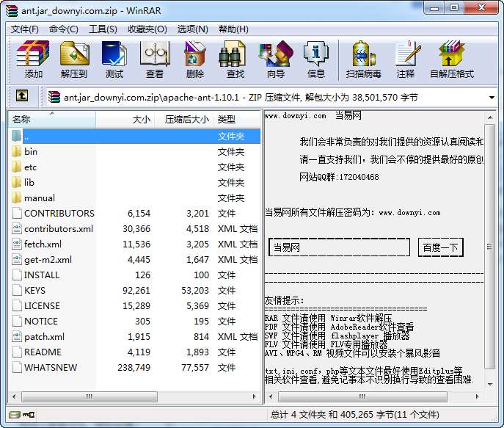Click the 网站QQ群:172040468 text

[x=339, y=177]
